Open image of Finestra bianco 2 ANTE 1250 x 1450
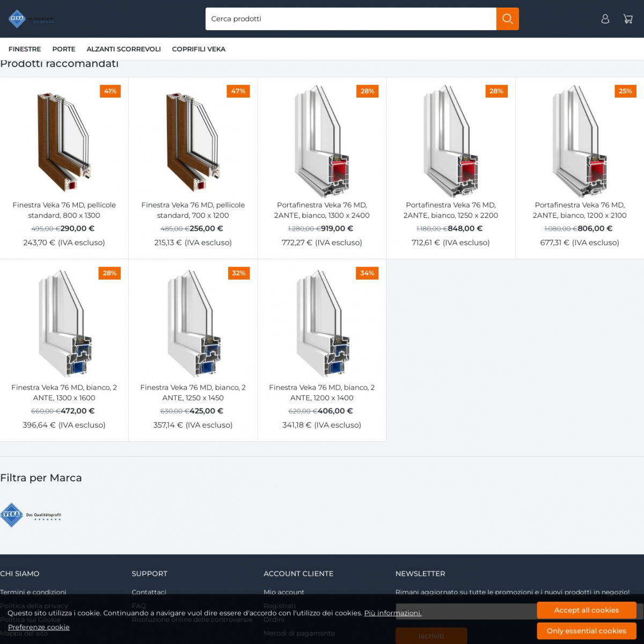Image resolution: width=644 pixels, height=644 pixels. click(193, 324)
